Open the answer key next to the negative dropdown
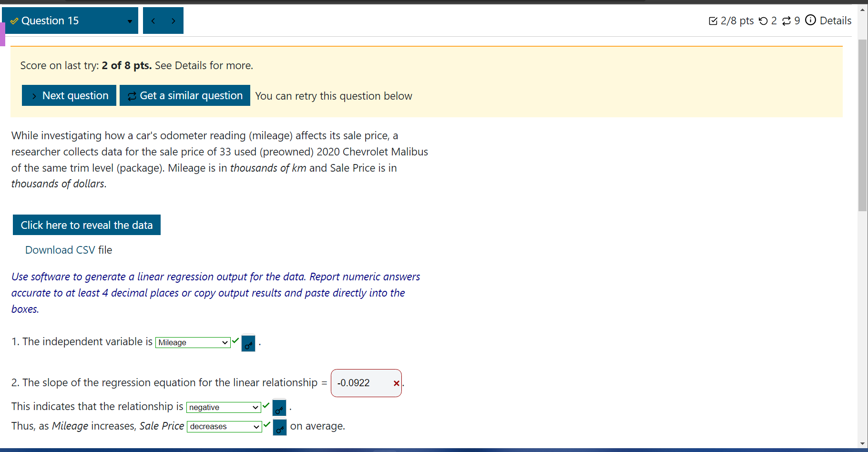Viewport: 868px width, 452px height. (x=279, y=408)
